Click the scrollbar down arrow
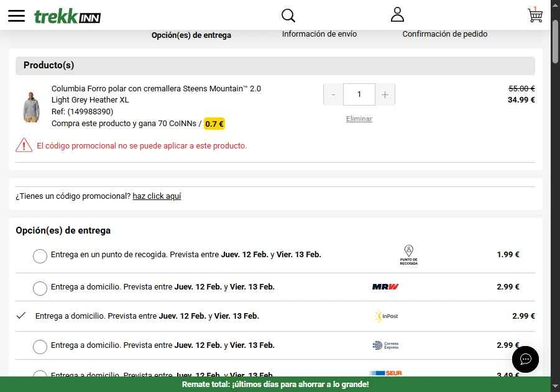This screenshot has height=392, width=560. tap(555, 386)
